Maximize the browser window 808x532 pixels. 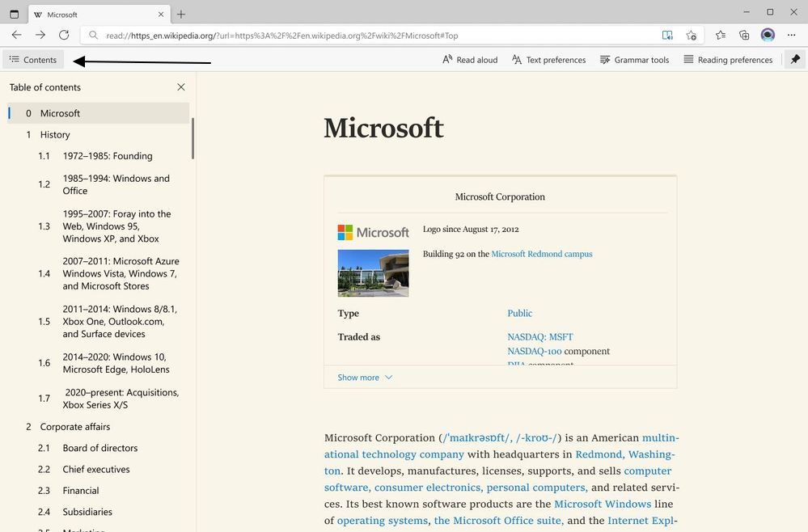pyautogui.click(x=770, y=12)
